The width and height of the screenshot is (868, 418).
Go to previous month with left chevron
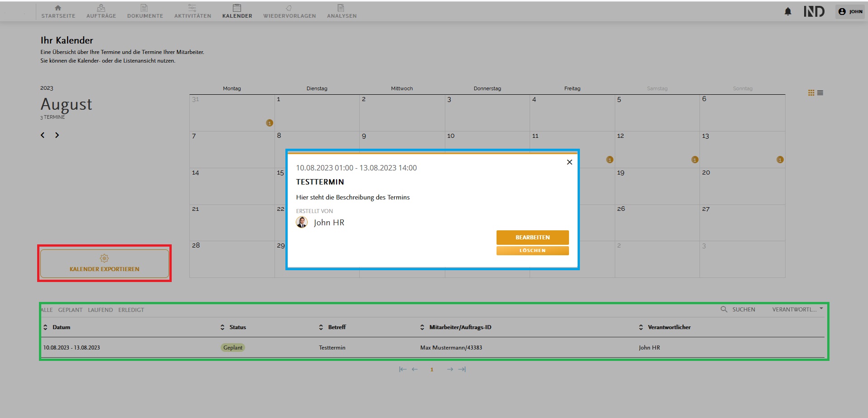tap(43, 135)
